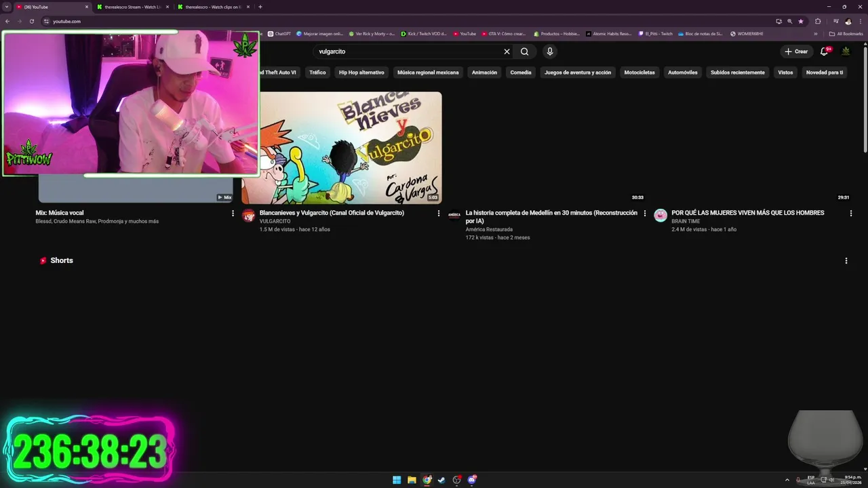Open the browser extensions puzzle icon

[818, 21]
